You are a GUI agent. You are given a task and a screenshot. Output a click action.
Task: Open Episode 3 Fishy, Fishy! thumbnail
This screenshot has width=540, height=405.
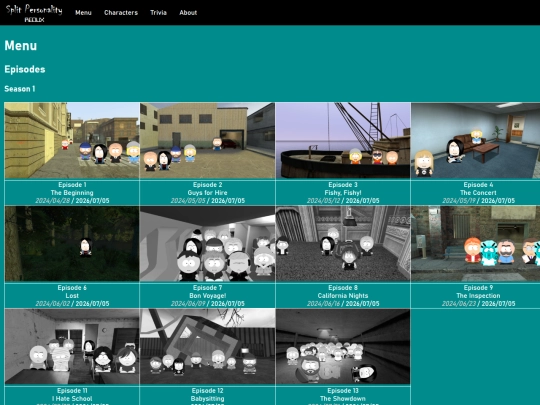tap(343, 140)
